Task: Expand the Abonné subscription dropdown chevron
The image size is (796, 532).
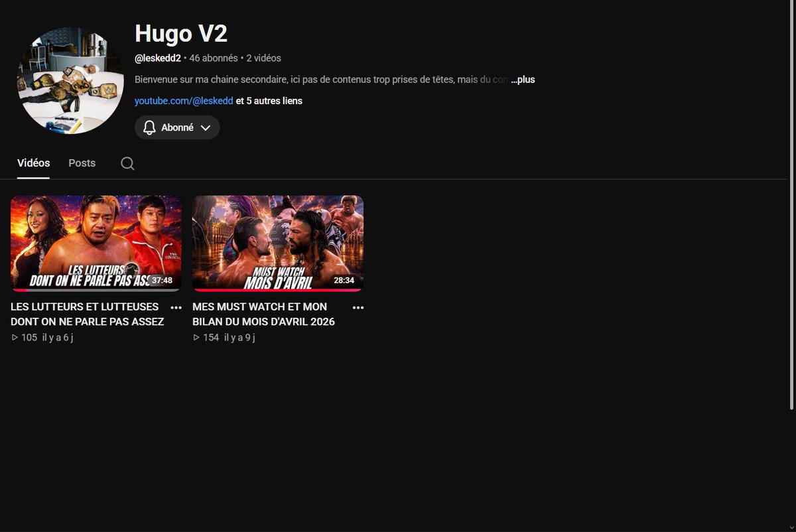Action: point(206,127)
